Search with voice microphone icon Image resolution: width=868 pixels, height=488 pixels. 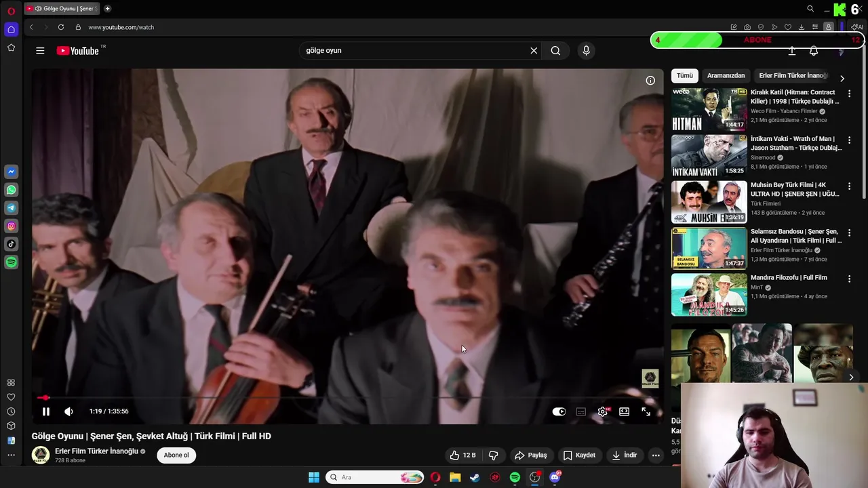coord(587,50)
